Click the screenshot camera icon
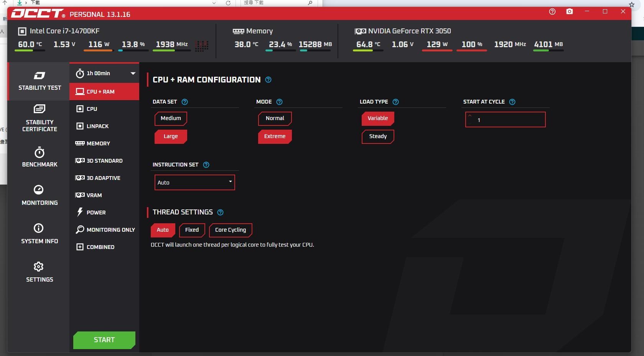This screenshot has width=644, height=356. pos(570,12)
